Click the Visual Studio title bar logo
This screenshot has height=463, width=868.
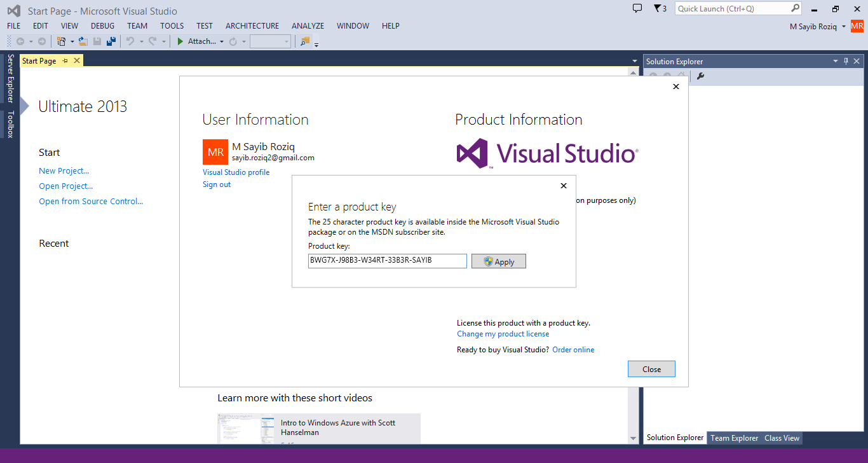click(14, 11)
